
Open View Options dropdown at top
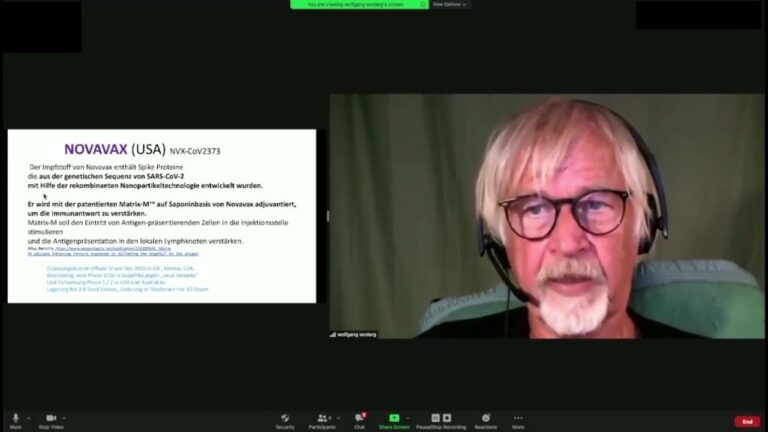tap(449, 4)
